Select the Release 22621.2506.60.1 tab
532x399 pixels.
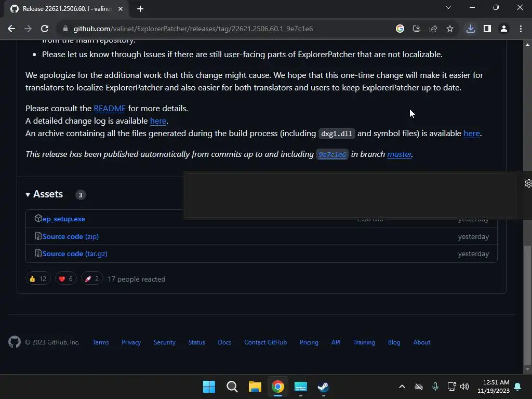tap(66, 9)
